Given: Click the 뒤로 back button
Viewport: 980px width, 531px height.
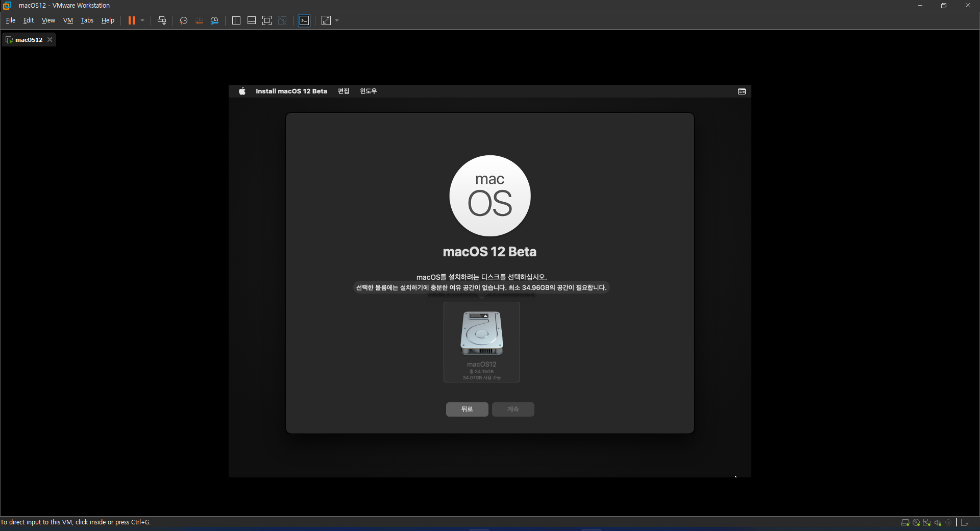Looking at the screenshot, I should click(x=467, y=409).
